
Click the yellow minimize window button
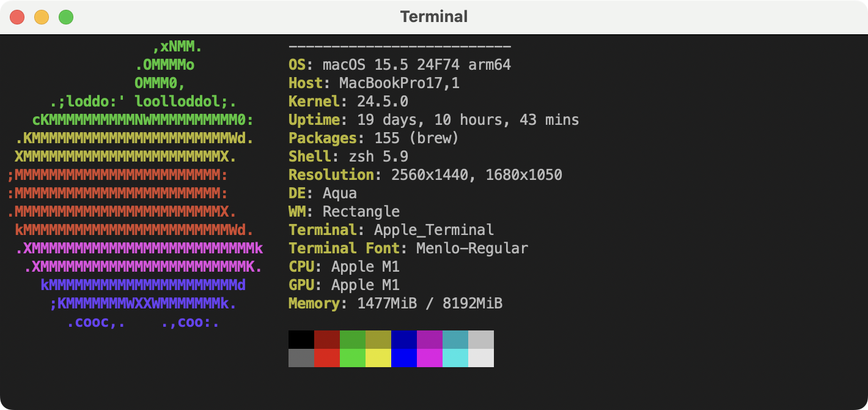42,17
